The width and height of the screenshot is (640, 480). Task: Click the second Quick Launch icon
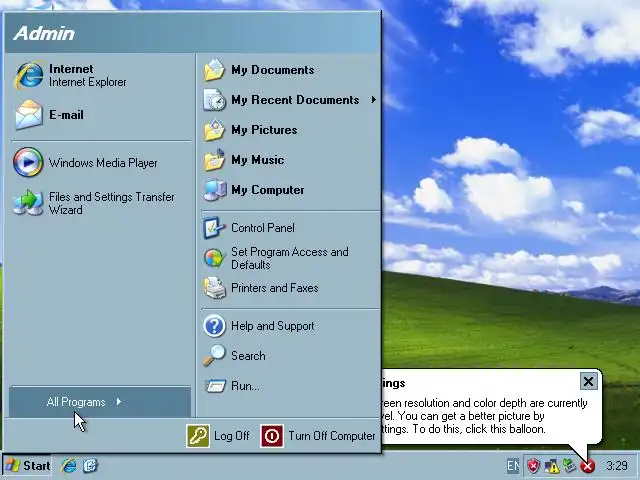90,465
